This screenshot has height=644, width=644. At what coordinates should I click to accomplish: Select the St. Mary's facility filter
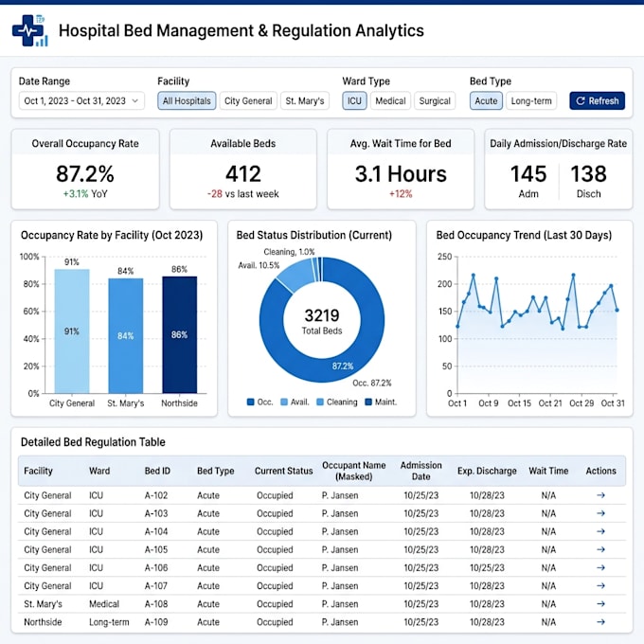[305, 100]
